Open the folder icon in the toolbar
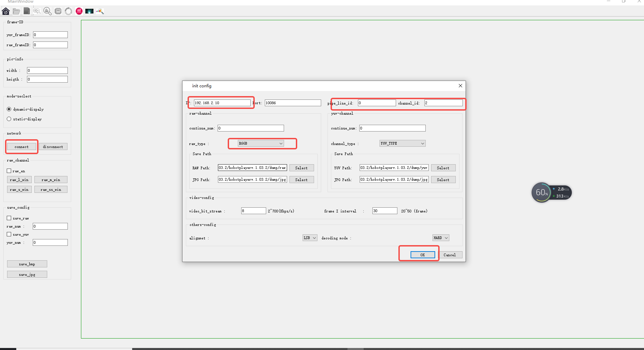This screenshot has height=350, width=644. click(x=16, y=11)
